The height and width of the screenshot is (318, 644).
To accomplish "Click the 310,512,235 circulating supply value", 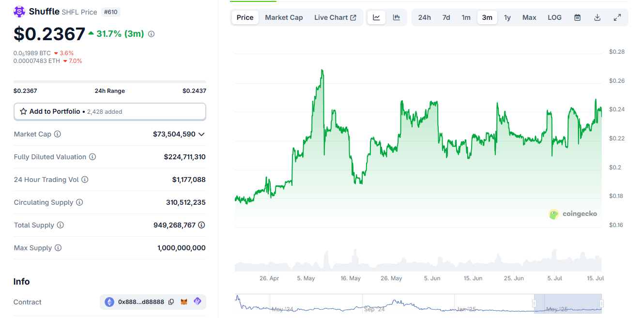I will [186, 202].
